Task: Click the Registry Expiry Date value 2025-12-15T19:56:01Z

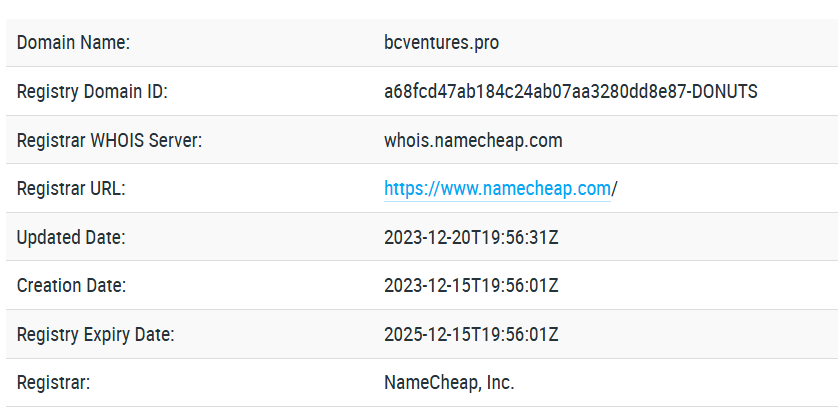Action: tap(471, 334)
